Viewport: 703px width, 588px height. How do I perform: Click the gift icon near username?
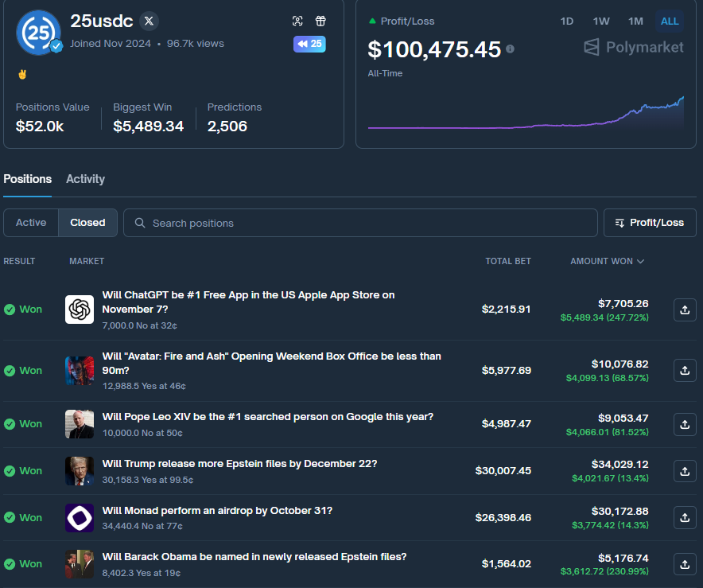(320, 21)
